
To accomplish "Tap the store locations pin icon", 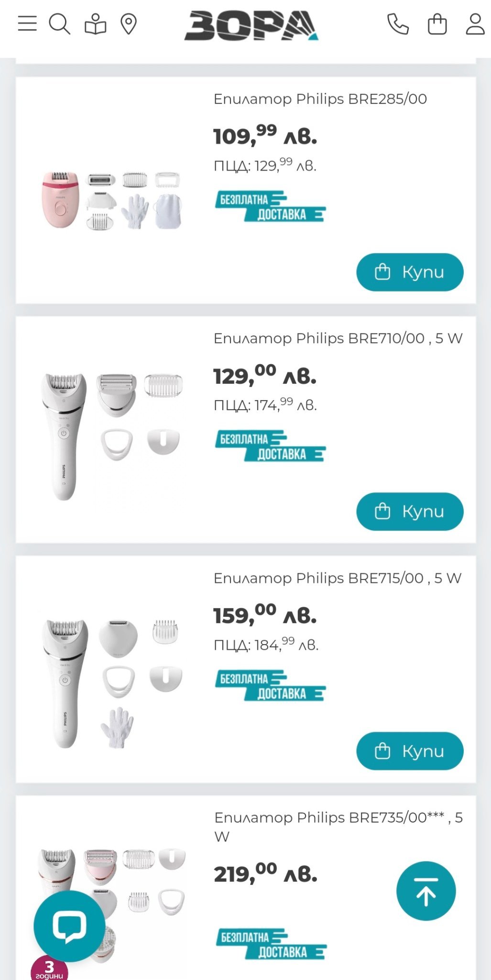I will pyautogui.click(x=129, y=24).
